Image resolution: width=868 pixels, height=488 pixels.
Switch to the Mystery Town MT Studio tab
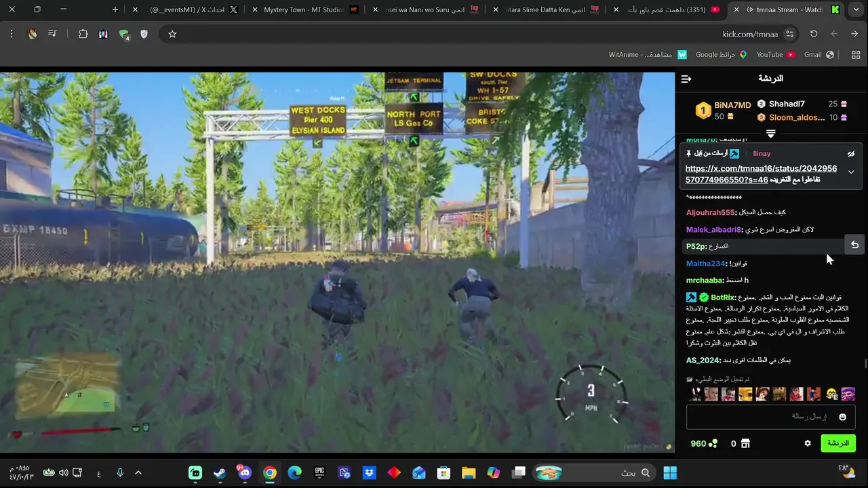[x=305, y=9]
